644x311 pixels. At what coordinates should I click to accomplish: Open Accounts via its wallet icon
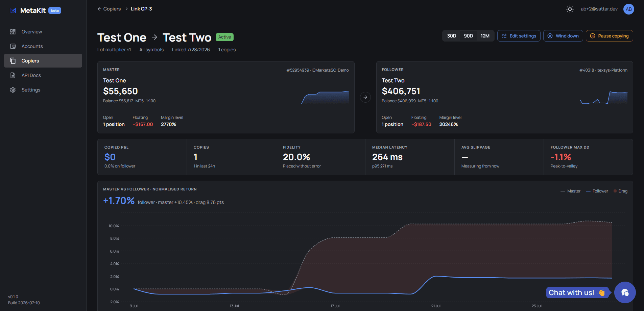13,46
